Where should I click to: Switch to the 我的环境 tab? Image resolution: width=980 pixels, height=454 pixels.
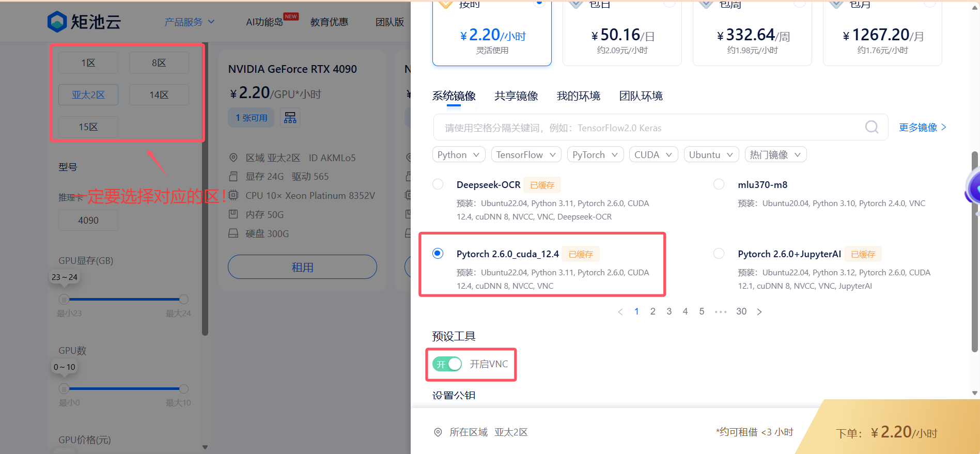click(579, 96)
